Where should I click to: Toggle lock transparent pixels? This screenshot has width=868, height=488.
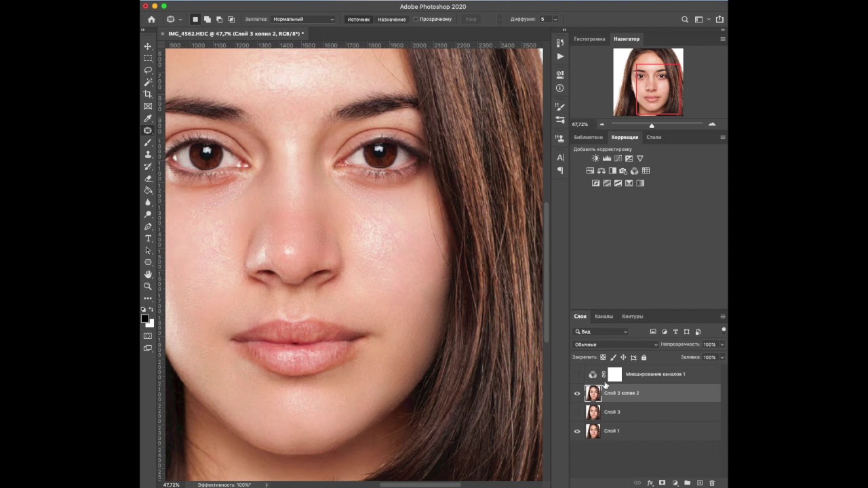tap(603, 357)
